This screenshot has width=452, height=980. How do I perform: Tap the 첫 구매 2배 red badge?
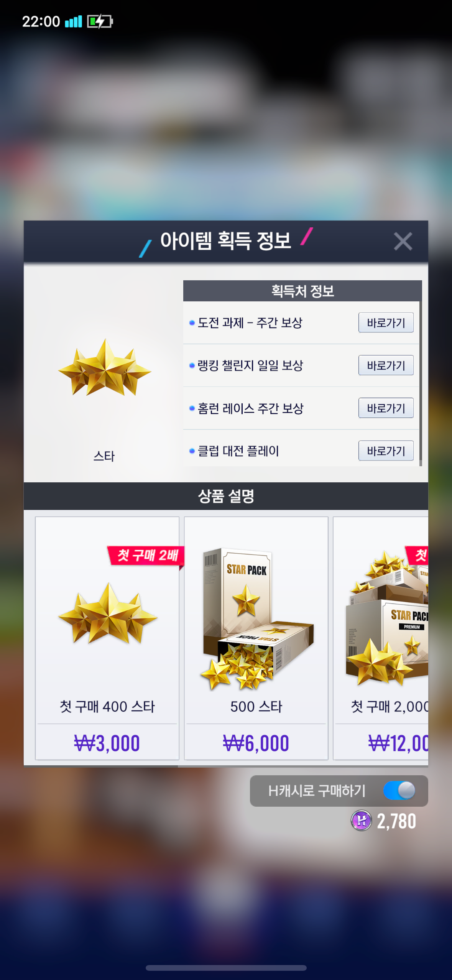coord(146,555)
